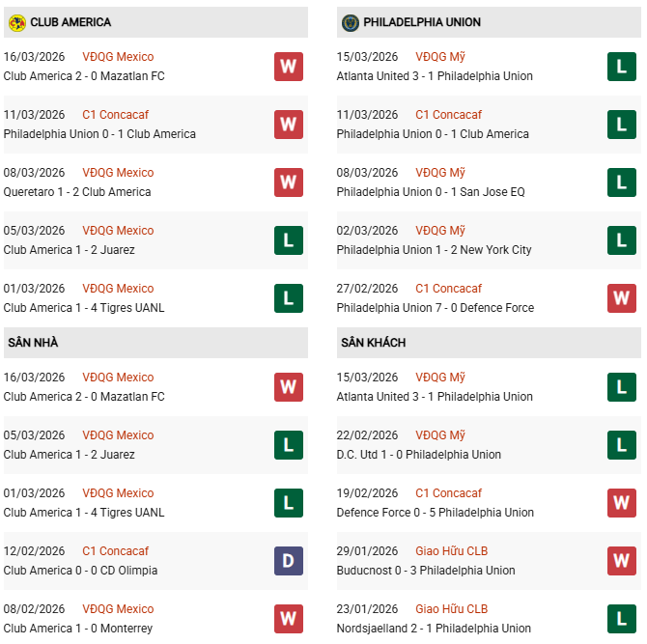Click the W badge for Defence Force 0-5 result
The image size is (647, 644).
[x=621, y=503]
